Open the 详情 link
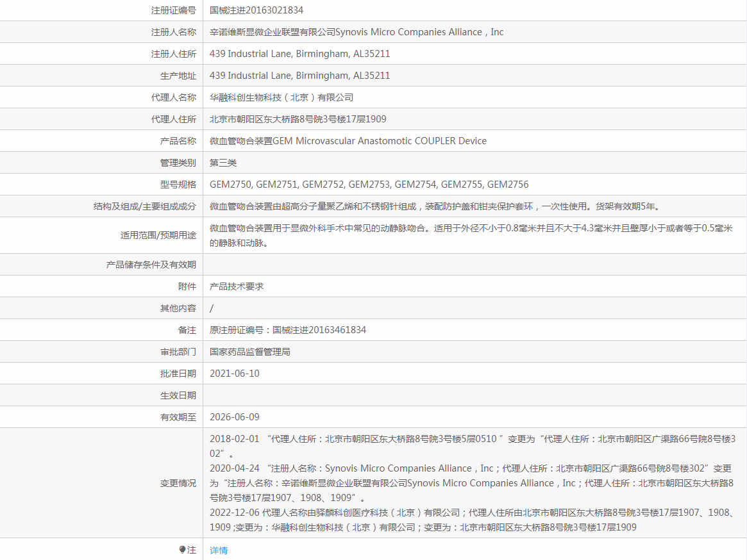The width and height of the screenshot is (747, 560). pyautogui.click(x=219, y=550)
